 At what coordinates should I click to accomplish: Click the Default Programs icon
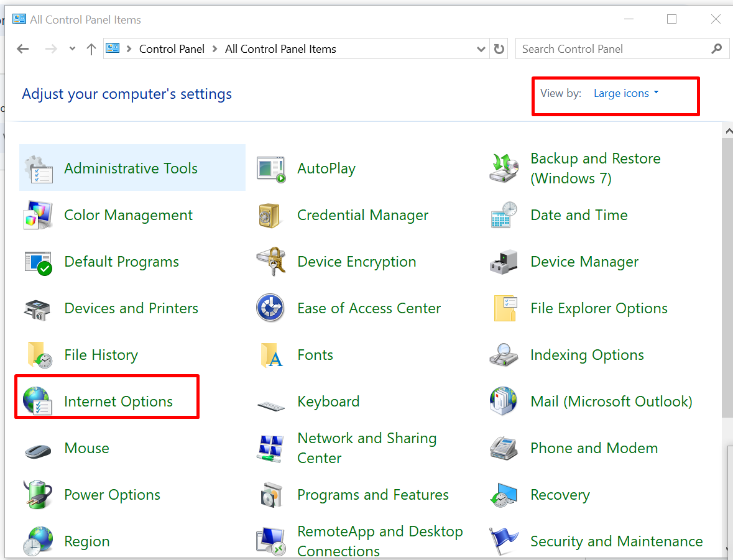click(x=39, y=263)
